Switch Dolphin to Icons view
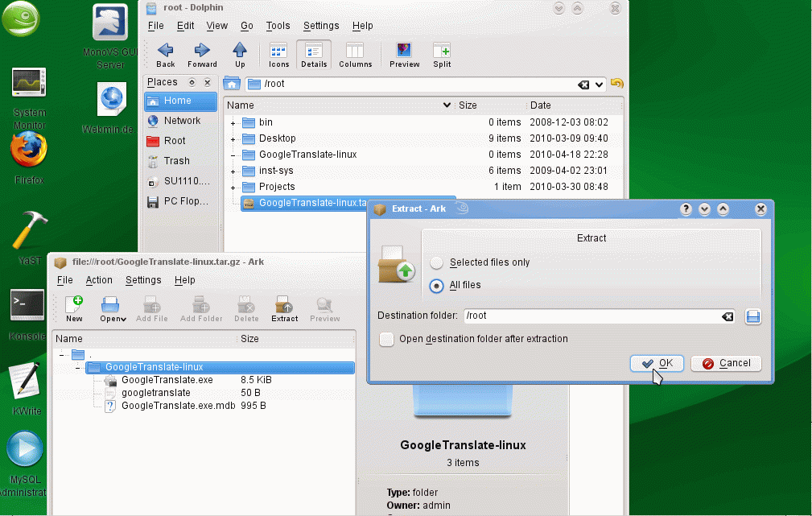Viewport: 812px width, 516px height. click(278, 55)
